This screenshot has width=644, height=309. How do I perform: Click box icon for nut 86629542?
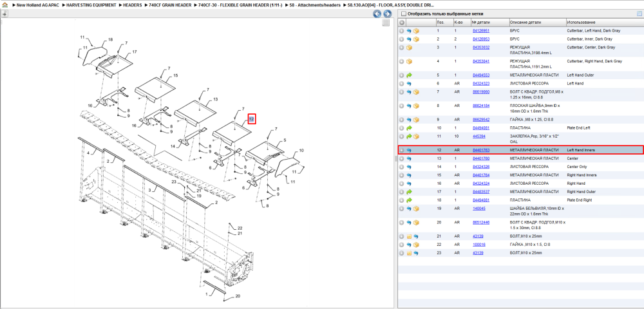[416, 120]
